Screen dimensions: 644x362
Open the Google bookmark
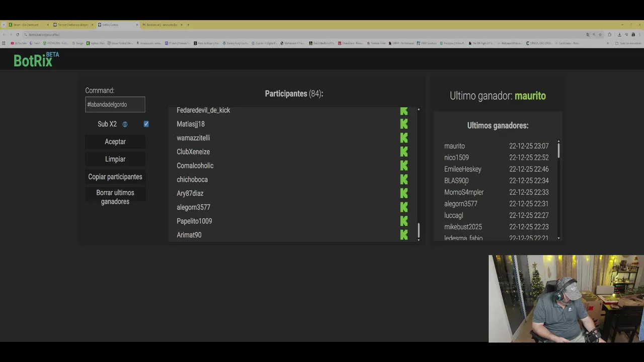[77, 43]
